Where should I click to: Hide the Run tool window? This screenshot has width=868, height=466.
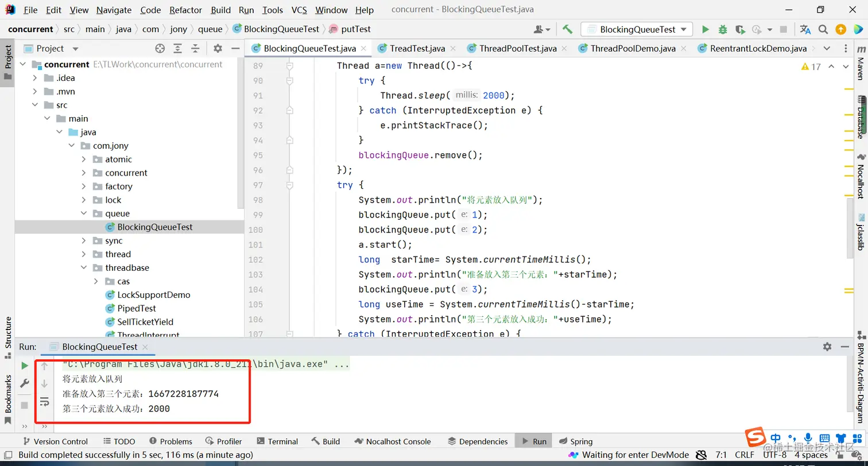[x=844, y=347]
